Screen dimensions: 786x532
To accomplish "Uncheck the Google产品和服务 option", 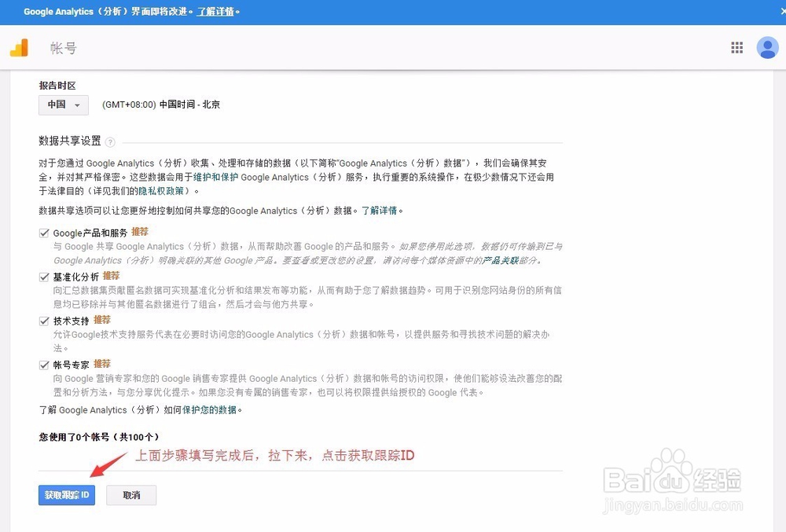I will 45,232.
